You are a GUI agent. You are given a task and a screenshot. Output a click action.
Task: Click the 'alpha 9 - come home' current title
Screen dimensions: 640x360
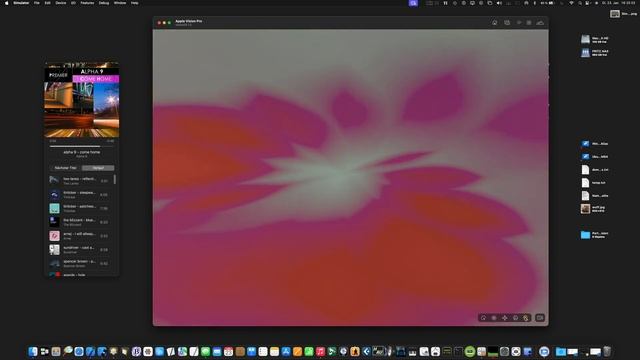pos(82,152)
